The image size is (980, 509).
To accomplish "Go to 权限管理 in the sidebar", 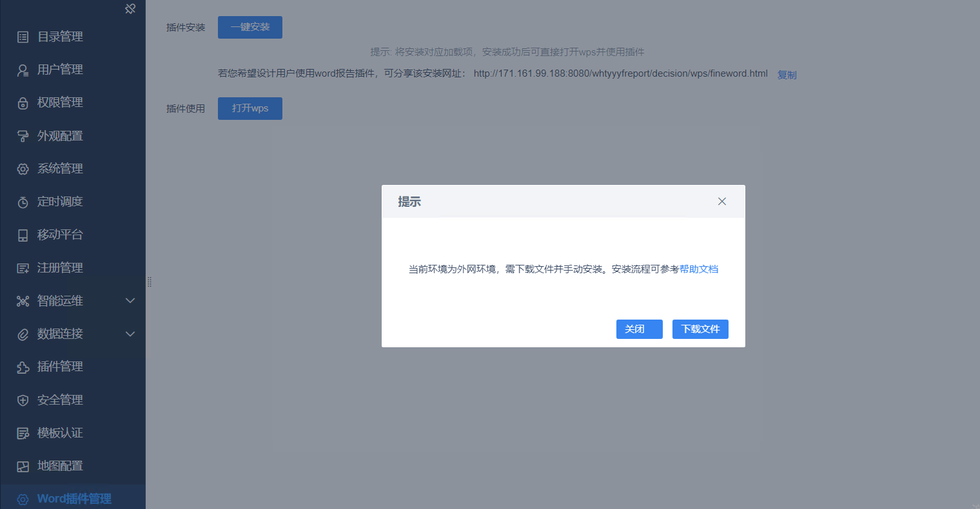I will pyautogui.click(x=73, y=102).
